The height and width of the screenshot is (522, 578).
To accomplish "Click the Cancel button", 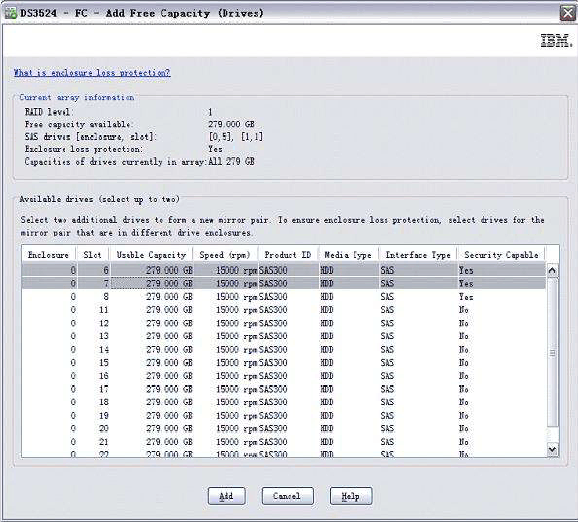I will click(287, 496).
